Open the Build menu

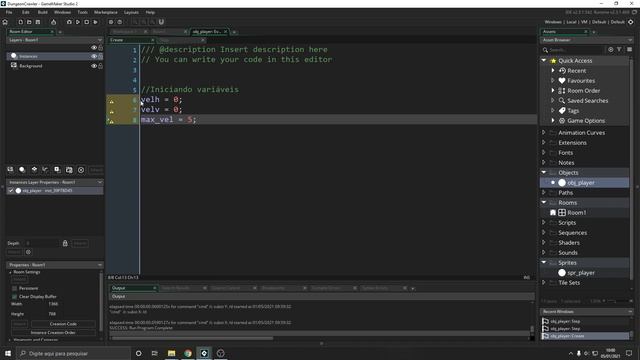point(42,12)
